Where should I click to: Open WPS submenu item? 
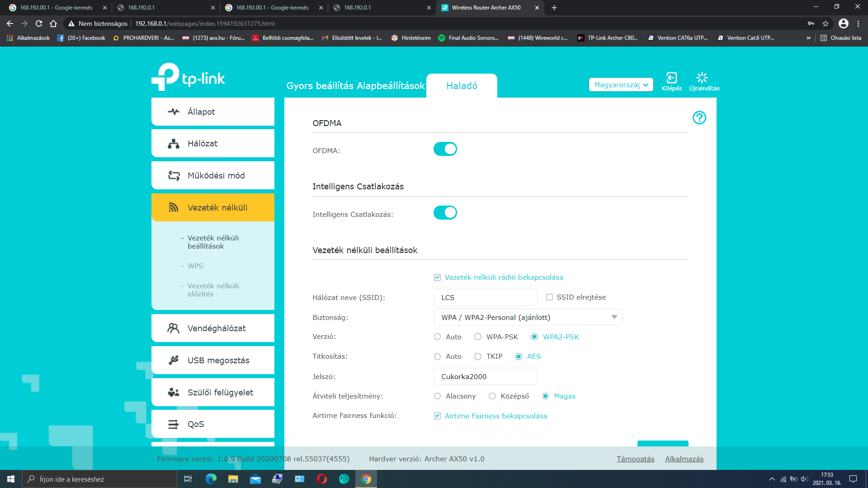pyautogui.click(x=195, y=266)
